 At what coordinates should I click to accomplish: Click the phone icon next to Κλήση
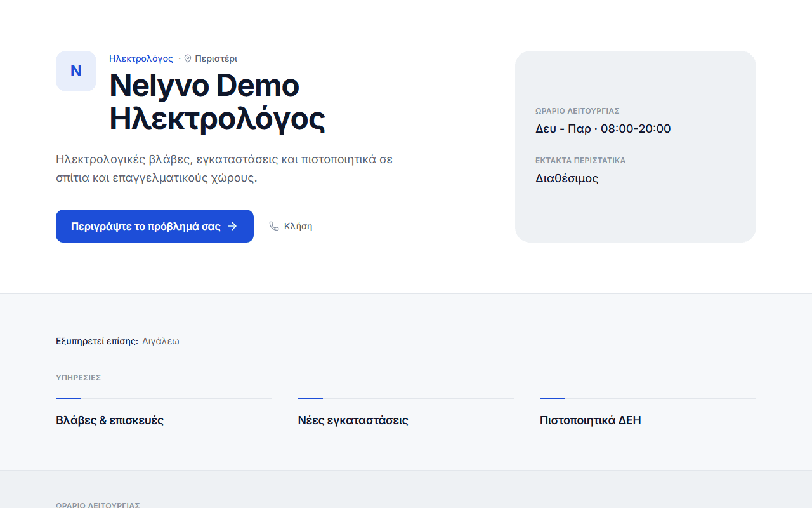(x=274, y=226)
